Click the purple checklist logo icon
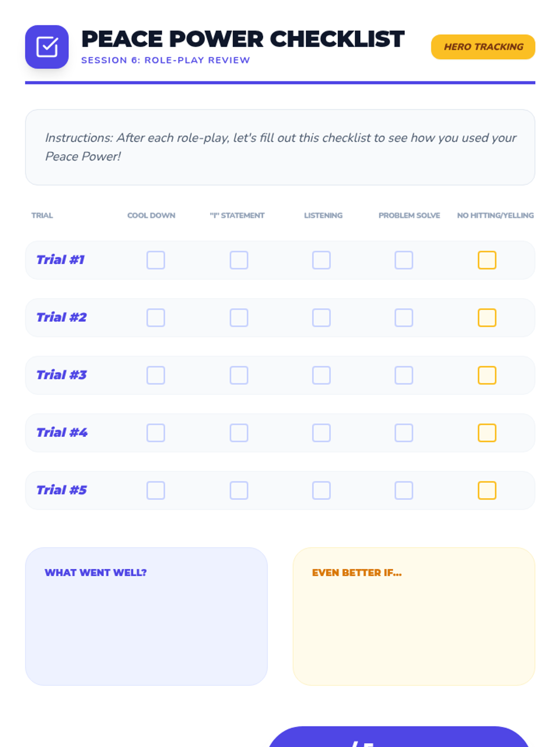Image resolution: width=560 pixels, height=747 pixels. tap(47, 47)
